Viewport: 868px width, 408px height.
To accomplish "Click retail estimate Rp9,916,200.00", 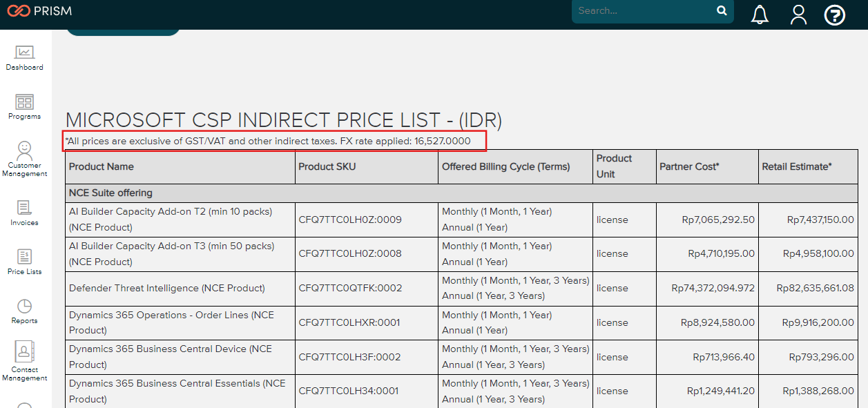I will 818,322.
